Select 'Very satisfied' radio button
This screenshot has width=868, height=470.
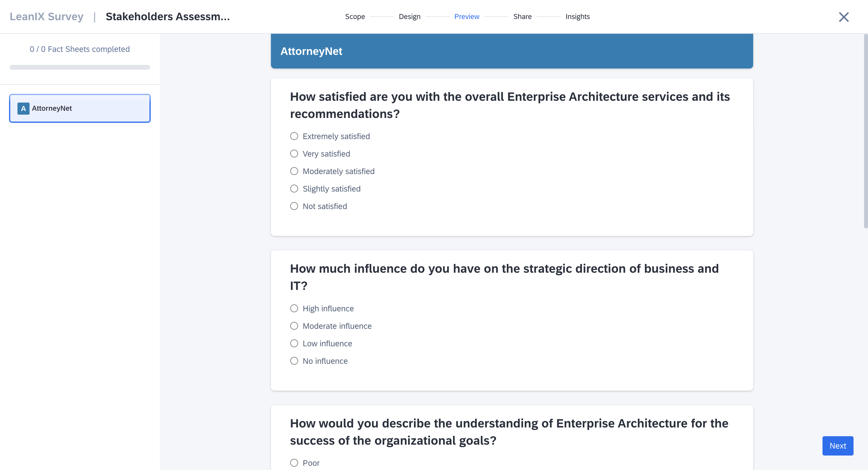click(294, 154)
